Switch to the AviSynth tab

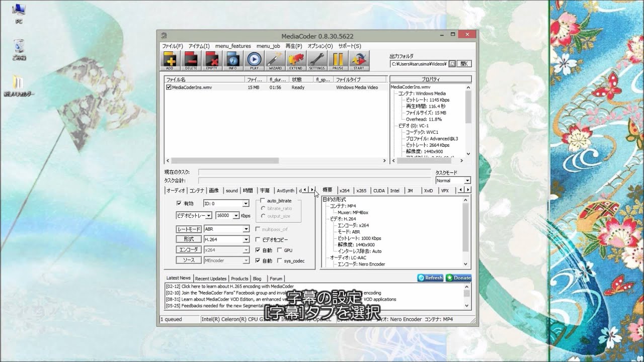[285, 191]
